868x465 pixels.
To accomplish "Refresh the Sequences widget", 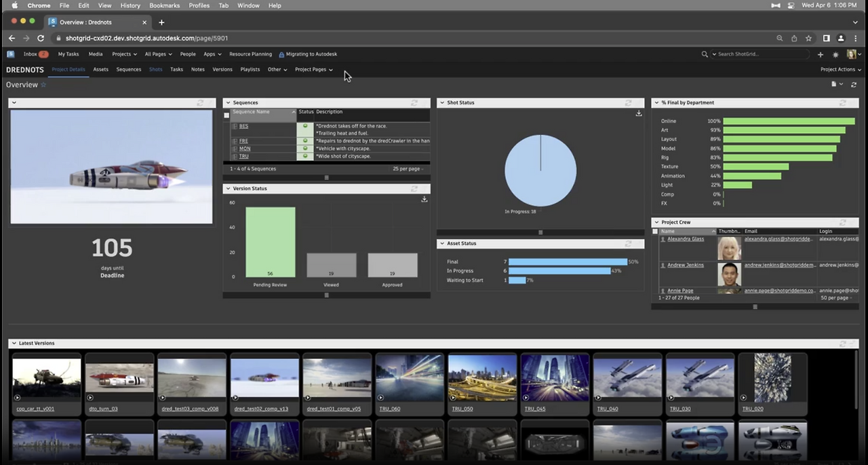I will pos(414,103).
